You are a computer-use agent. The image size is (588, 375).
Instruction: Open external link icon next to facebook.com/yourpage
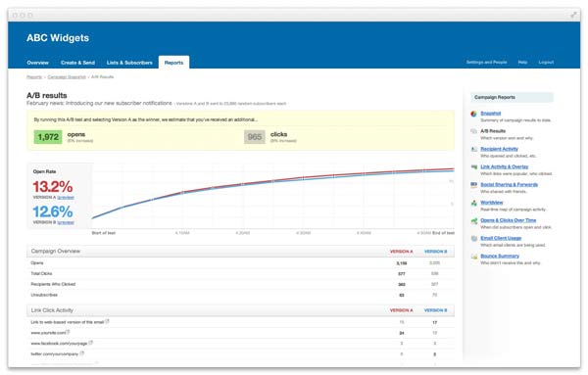coord(90,343)
